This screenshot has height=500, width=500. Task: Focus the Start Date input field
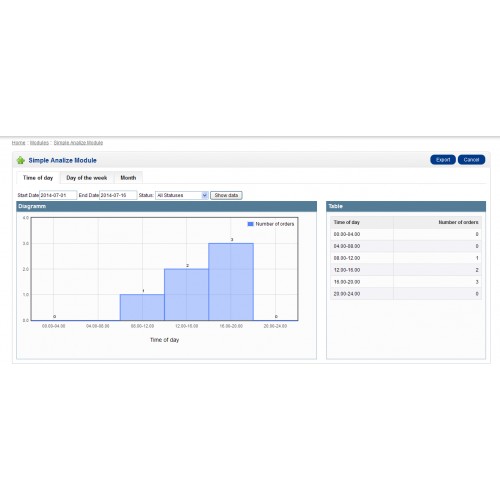(58, 195)
